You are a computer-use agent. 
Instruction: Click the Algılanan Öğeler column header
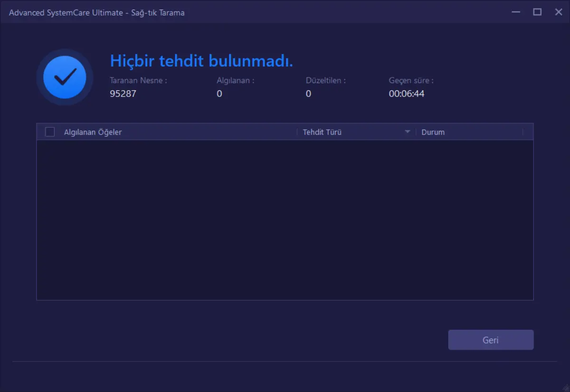coord(93,132)
